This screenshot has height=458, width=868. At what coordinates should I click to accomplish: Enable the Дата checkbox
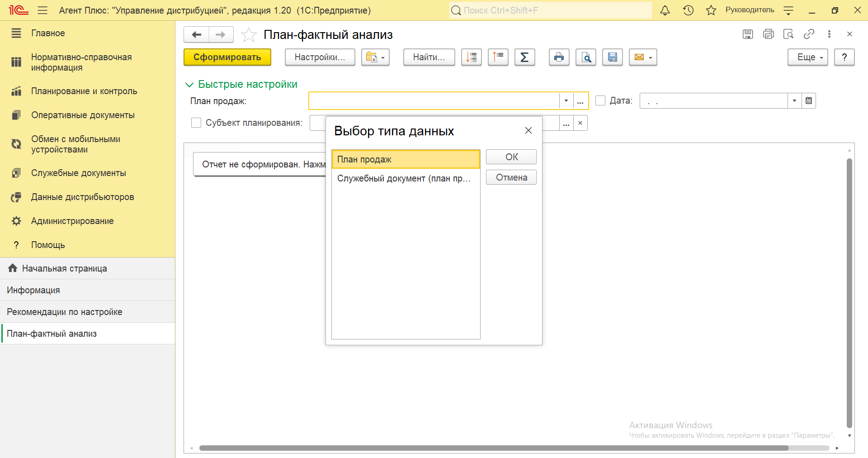[x=600, y=100]
